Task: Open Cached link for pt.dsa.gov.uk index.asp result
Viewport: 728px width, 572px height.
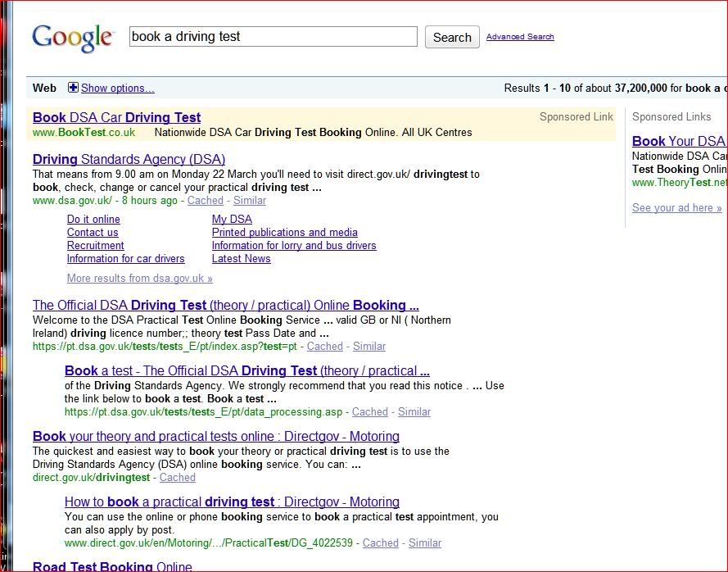Action: click(325, 346)
